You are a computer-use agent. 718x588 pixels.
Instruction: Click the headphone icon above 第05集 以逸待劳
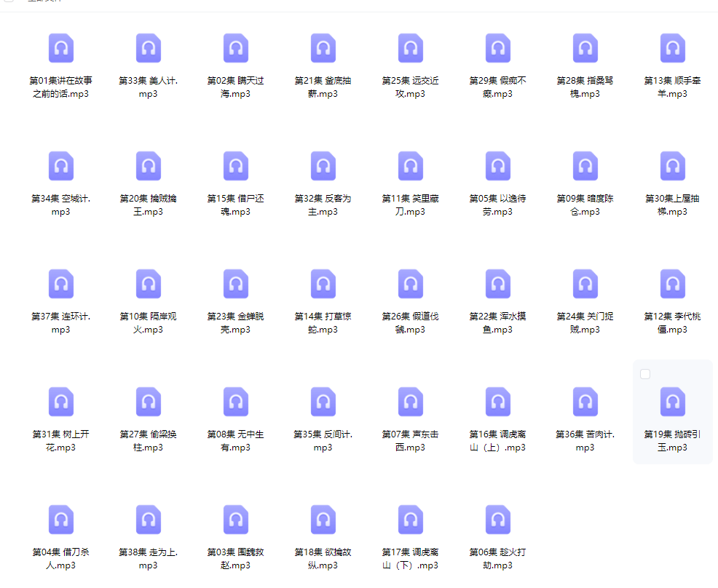(x=498, y=166)
